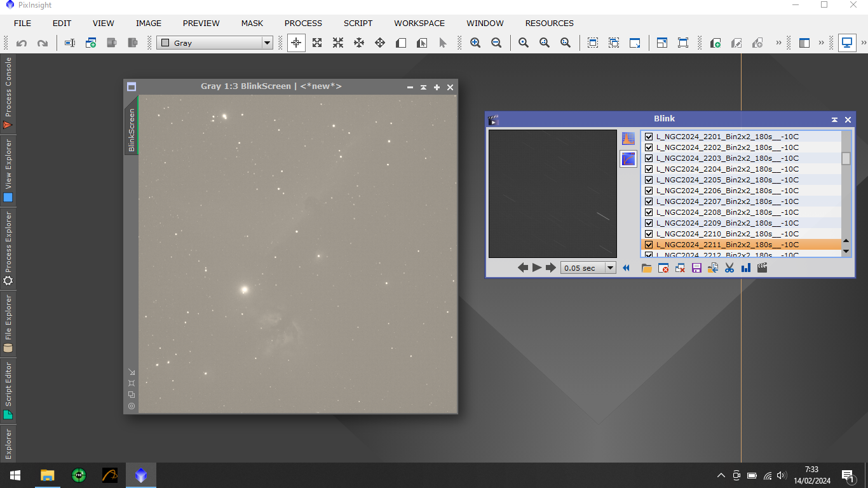Uncheck L_NGC2024_2202 checkbox in Blink list
This screenshot has height=488, width=868.
click(649, 147)
